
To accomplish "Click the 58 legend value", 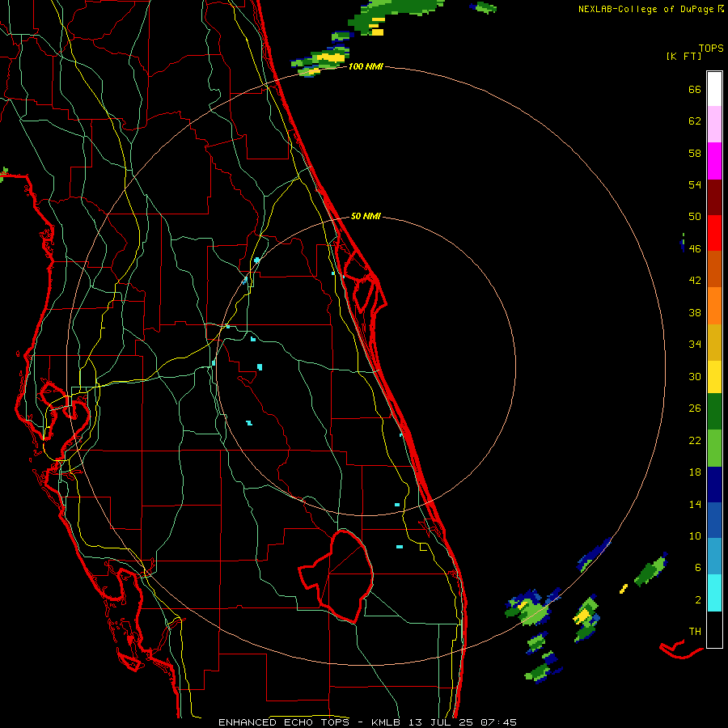I will (x=695, y=153).
